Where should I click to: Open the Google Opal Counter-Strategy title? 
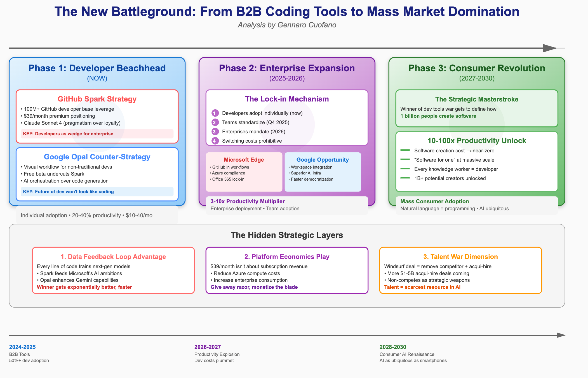[x=97, y=157]
